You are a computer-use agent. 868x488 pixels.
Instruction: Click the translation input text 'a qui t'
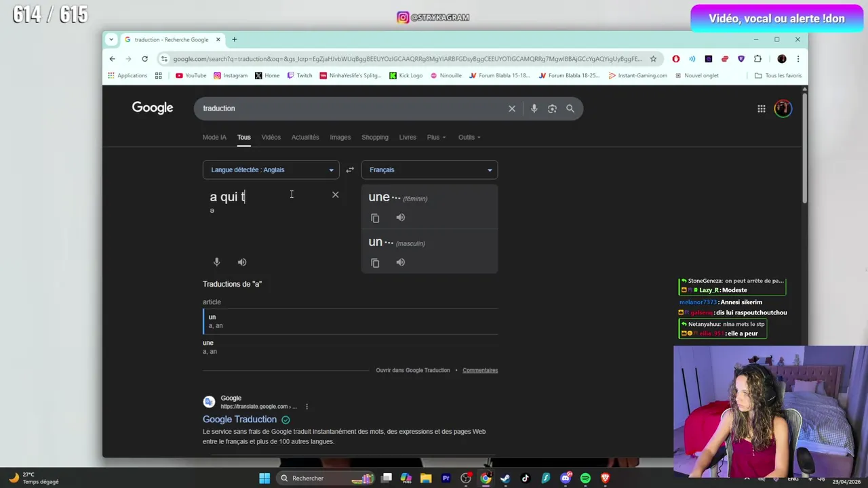coord(228,197)
